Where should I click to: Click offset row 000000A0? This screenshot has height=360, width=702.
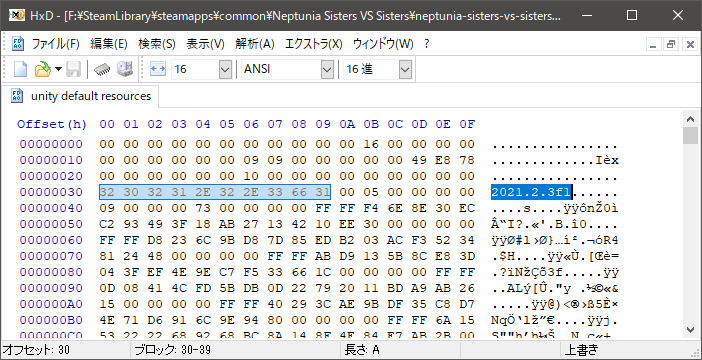tap(51, 304)
